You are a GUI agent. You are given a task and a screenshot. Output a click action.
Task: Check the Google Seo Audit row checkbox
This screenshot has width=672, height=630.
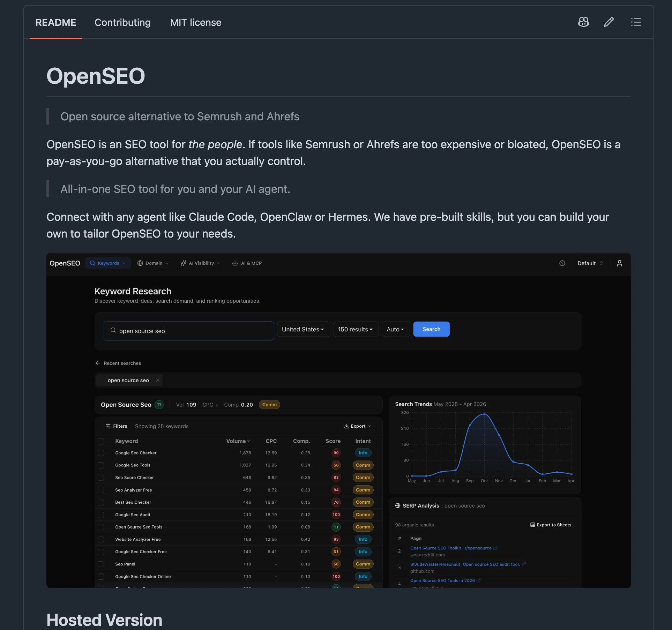click(x=101, y=515)
